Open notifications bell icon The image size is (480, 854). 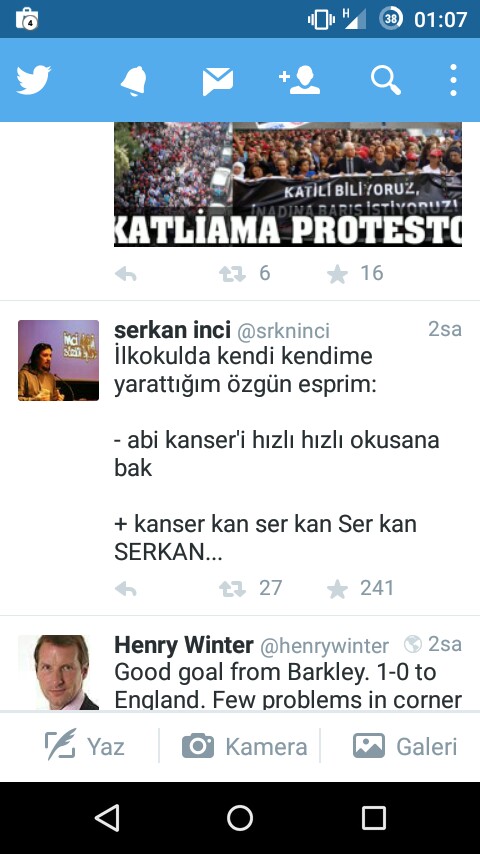tap(133, 81)
